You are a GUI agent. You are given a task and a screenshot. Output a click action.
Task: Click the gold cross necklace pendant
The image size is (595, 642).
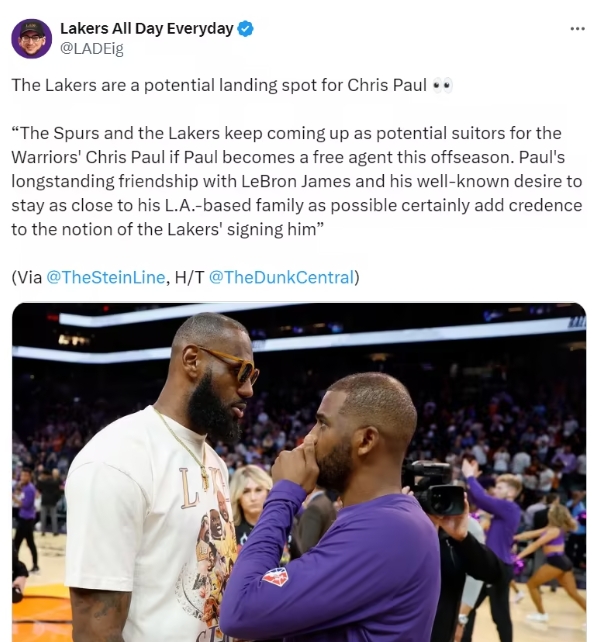coord(205,477)
